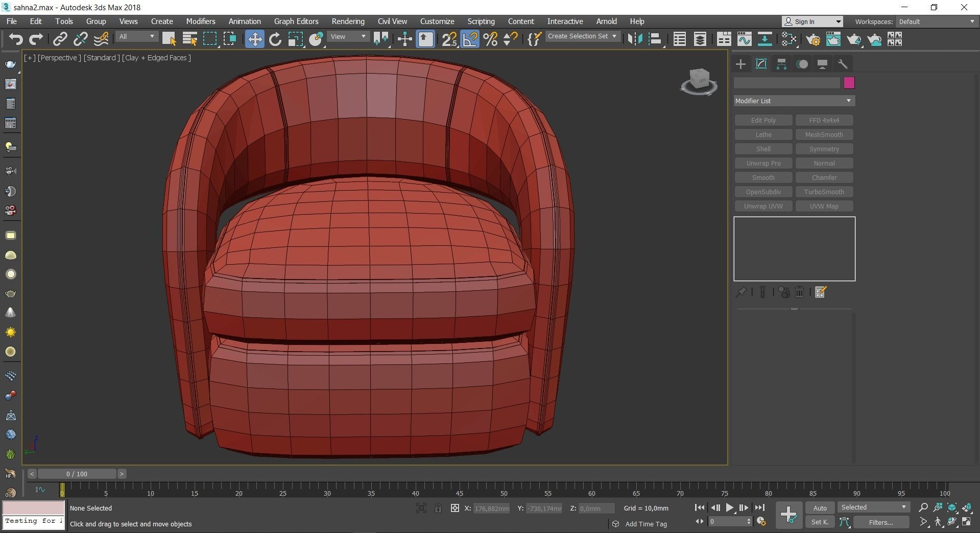The width and height of the screenshot is (980, 533).
Task: Toggle Percent Snap on the toolbar
Action: 490,39
